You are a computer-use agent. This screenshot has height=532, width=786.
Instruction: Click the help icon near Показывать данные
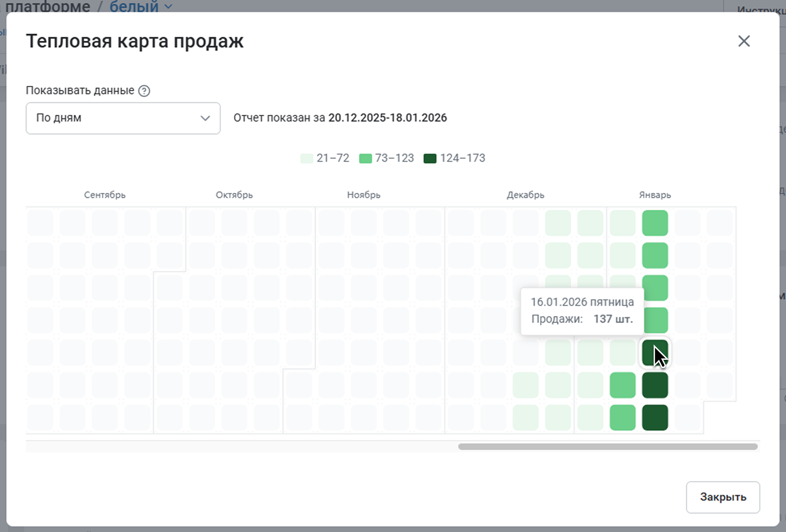click(144, 91)
